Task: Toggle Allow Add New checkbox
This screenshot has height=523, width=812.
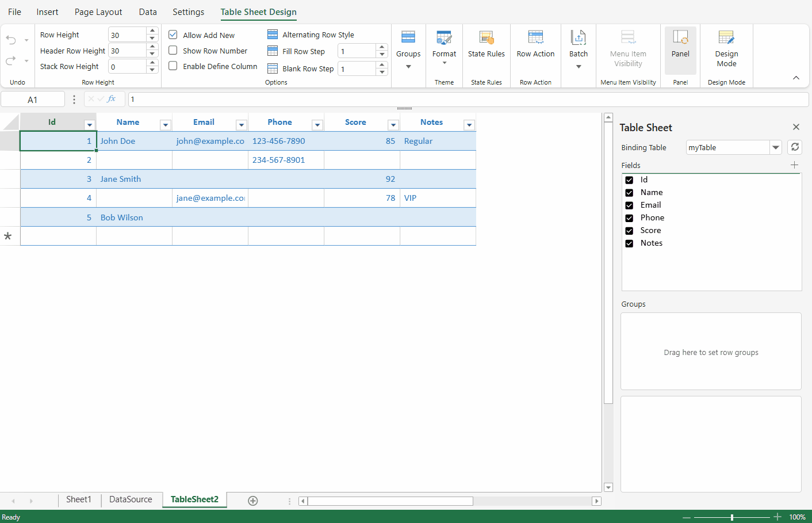Action: pos(173,35)
